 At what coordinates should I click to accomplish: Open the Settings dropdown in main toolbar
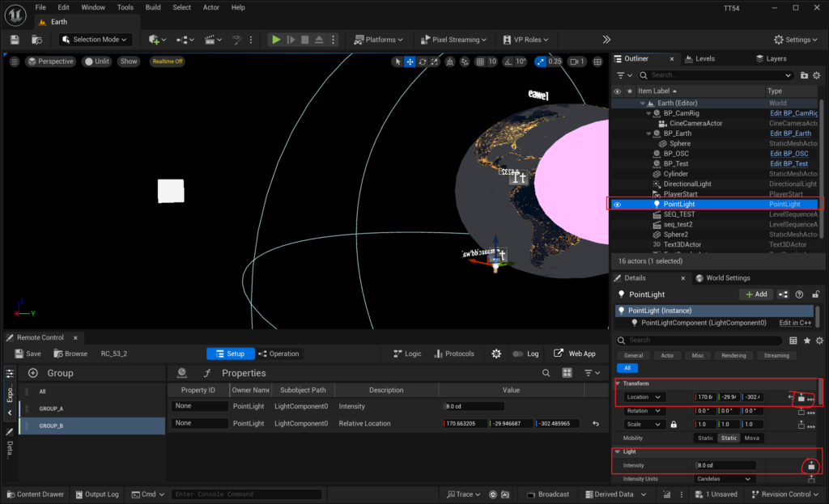pos(796,40)
